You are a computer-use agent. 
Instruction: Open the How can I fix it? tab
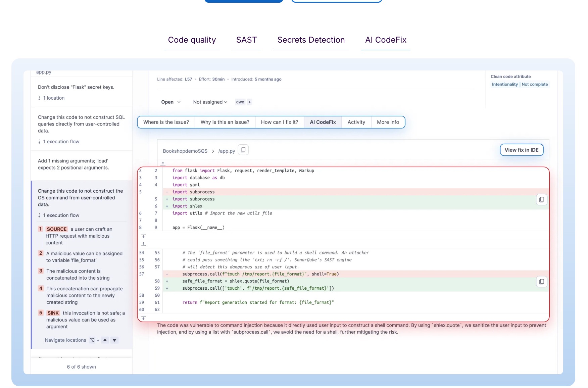[x=279, y=122]
